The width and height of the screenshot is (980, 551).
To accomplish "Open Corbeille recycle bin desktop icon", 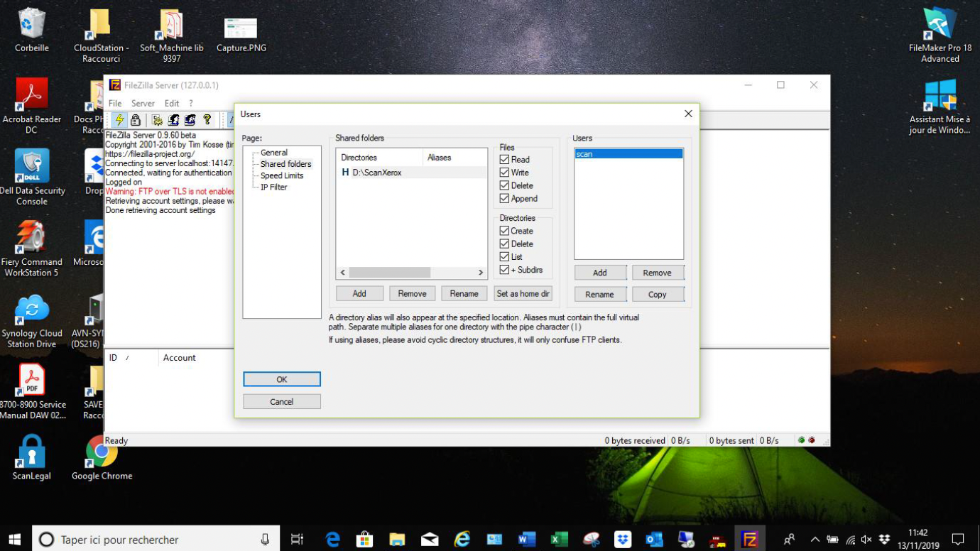I will click(32, 30).
